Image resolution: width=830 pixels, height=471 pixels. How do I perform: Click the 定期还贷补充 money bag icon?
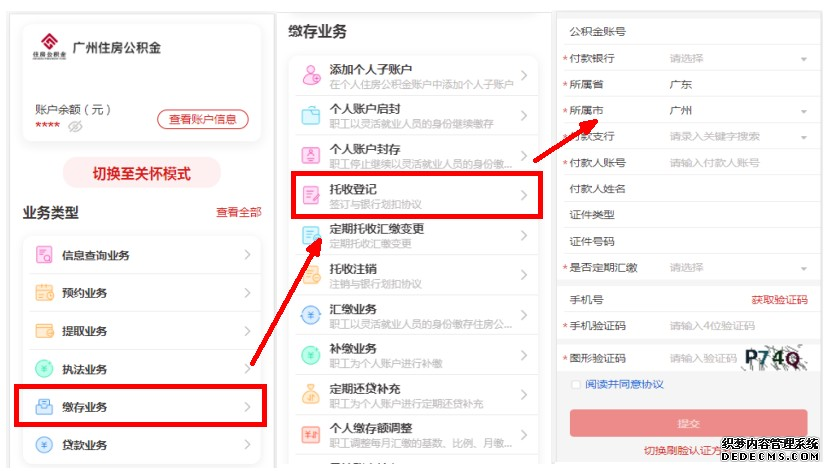[x=311, y=395]
